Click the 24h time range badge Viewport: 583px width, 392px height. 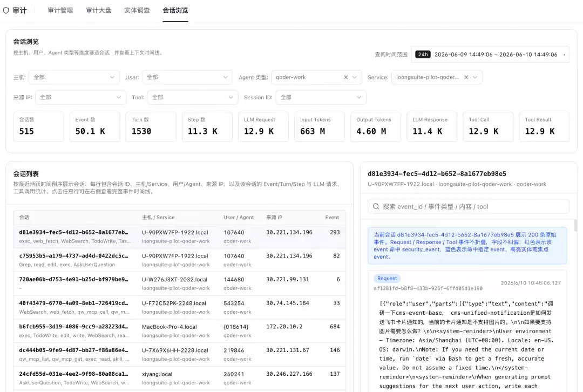click(x=423, y=55)
